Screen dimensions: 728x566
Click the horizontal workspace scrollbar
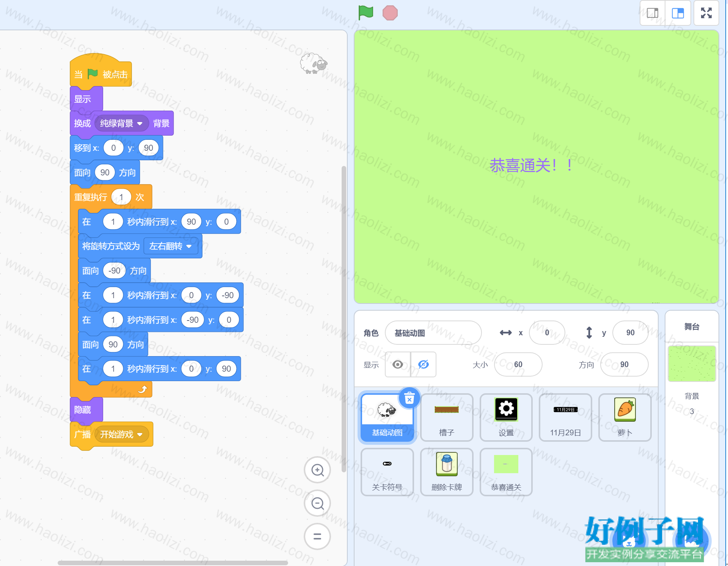coord(173,563)
